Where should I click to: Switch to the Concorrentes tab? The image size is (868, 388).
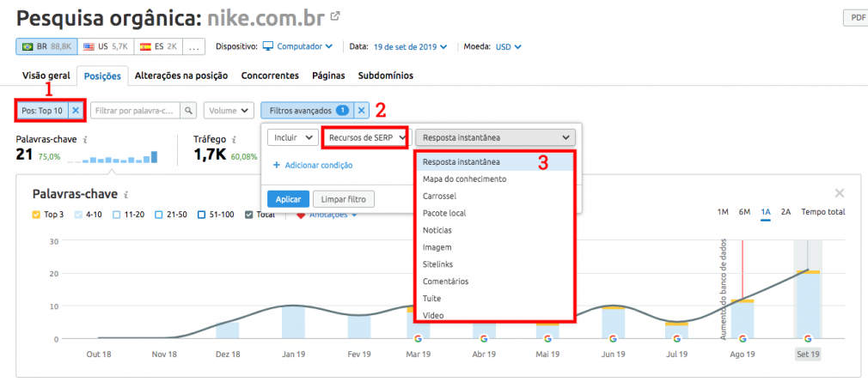270,76
